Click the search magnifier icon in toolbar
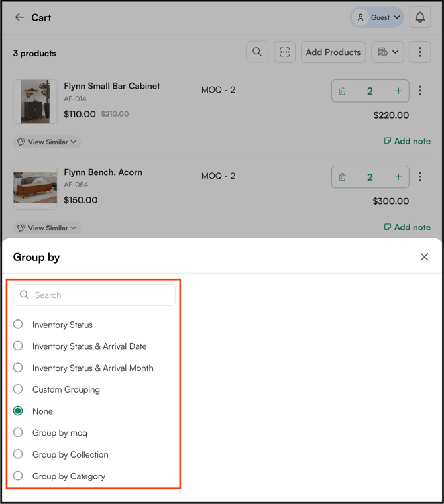 (257, 52)
